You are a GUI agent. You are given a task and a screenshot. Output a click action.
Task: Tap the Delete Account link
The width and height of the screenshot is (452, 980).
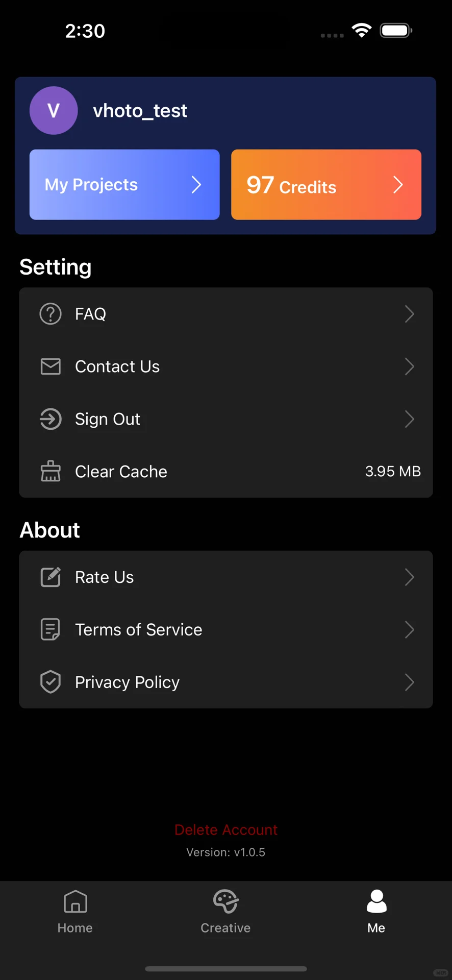(226, 830)
